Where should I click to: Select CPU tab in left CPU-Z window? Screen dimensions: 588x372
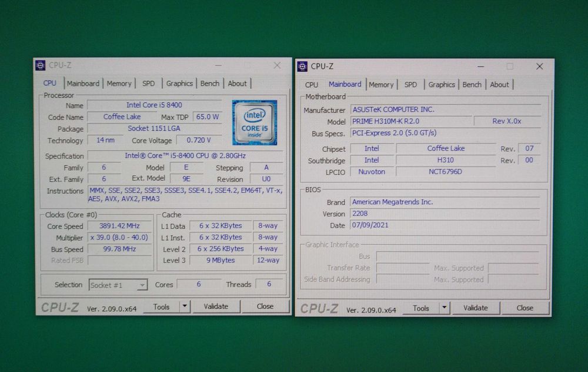click(49, 83)
